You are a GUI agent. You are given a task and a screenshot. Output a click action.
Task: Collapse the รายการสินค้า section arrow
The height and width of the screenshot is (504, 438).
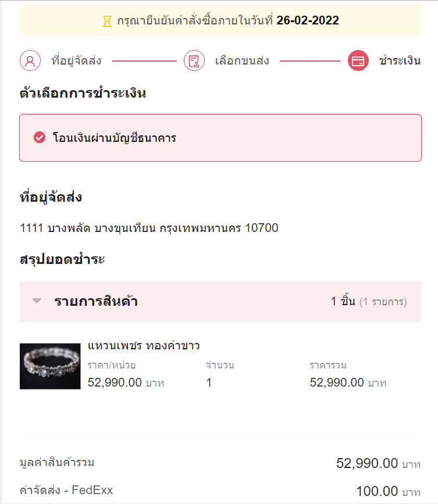(x=37, y=301)
